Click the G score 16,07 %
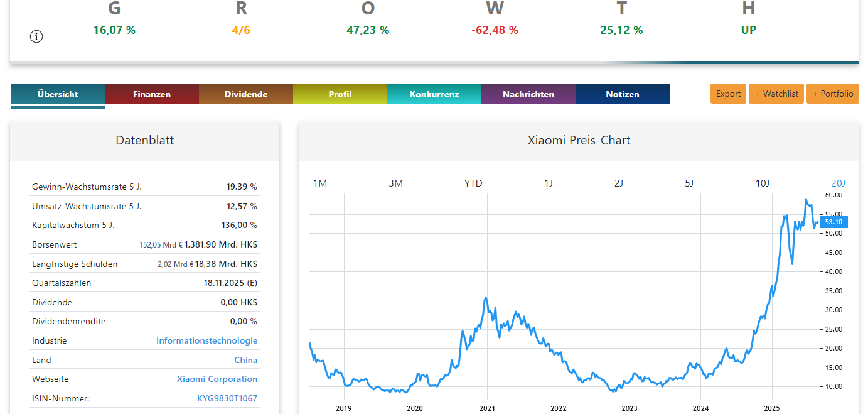 114,30
